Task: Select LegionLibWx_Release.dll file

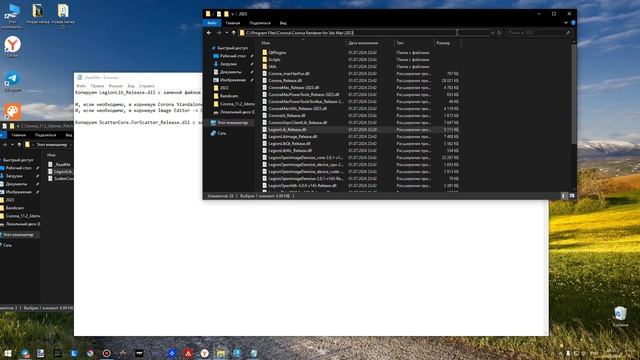Action: (x=290, y=151)
